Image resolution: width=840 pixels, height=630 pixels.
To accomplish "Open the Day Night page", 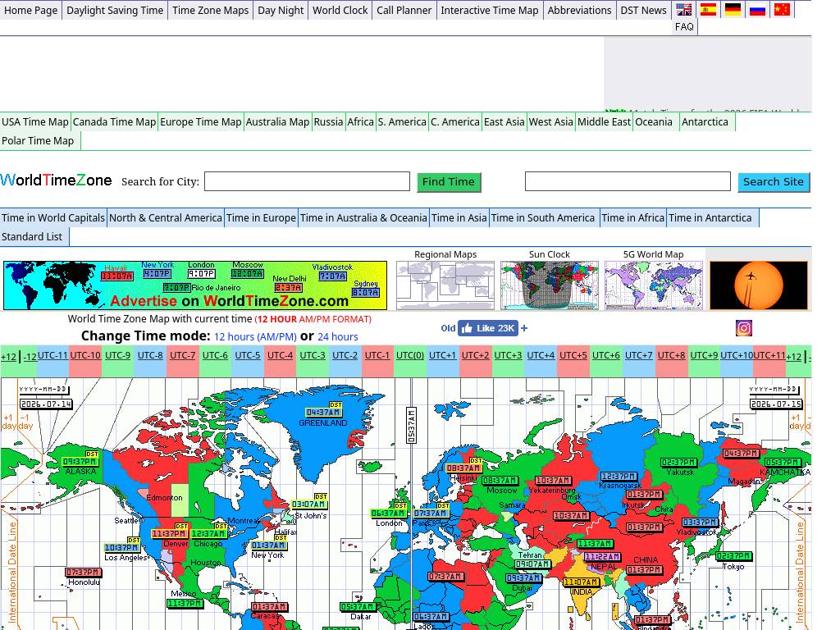I will tap(281, 10).
